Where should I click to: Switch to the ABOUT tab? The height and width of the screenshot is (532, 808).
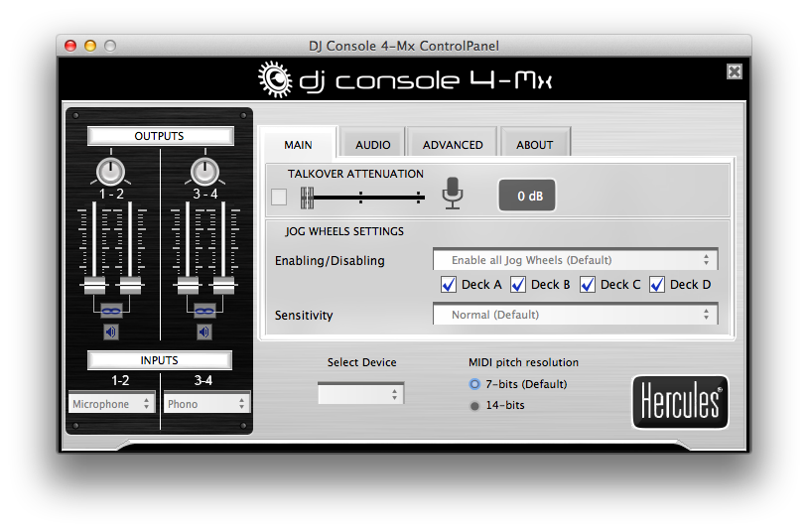click(535, 145)
